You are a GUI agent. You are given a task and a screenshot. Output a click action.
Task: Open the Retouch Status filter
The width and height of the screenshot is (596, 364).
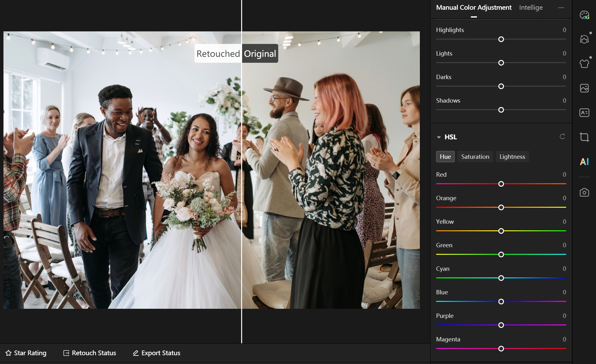(x=90, y=353)
